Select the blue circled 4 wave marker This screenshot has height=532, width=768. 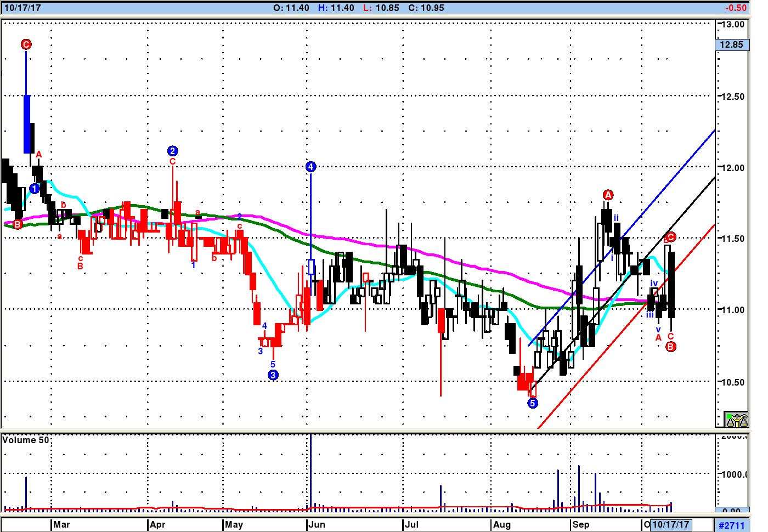pos(310,167)
